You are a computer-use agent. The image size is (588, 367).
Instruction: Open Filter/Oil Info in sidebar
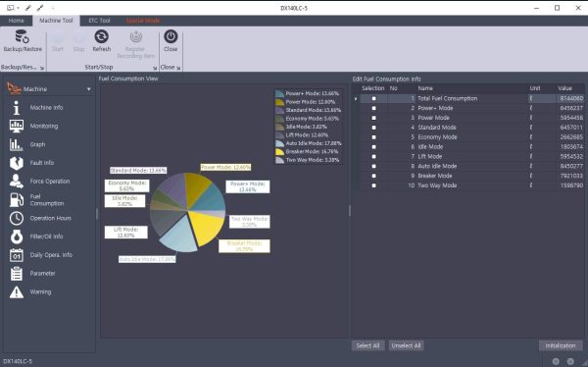click(46, 236)
